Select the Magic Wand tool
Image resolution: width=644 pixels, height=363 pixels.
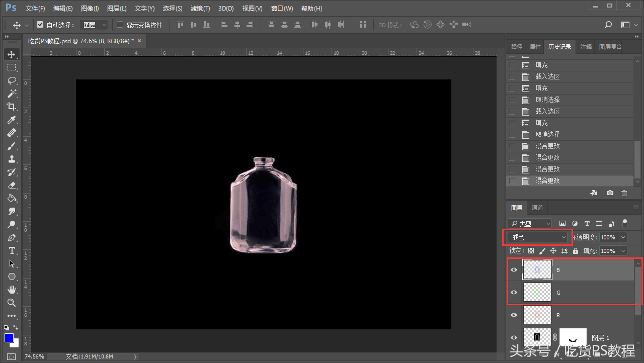12,94
